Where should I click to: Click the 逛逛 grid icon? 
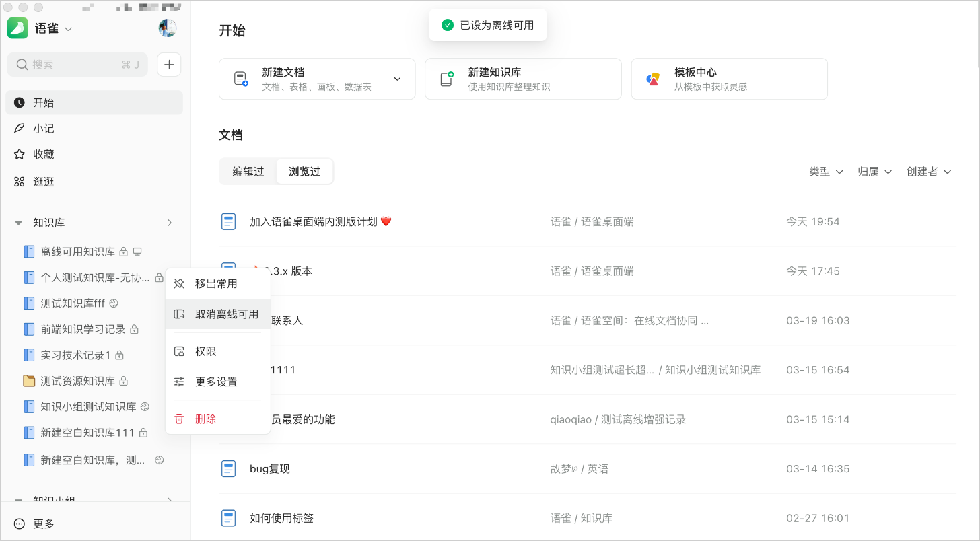[20, 182]
